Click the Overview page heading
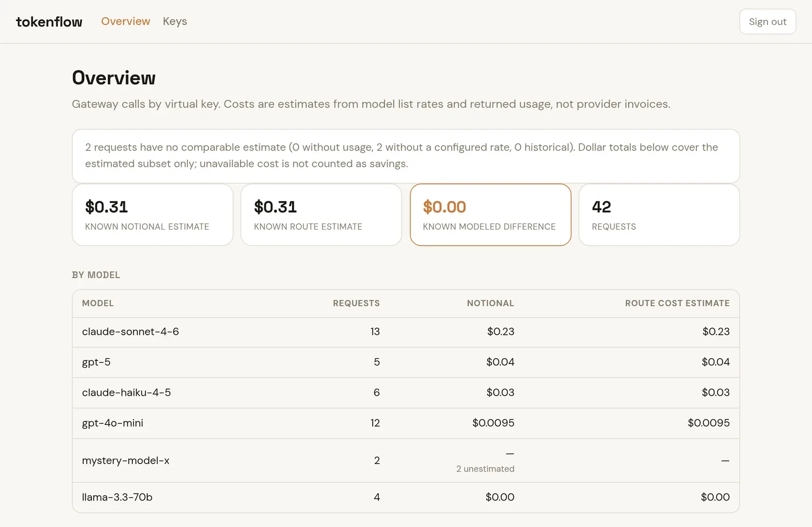Screen dimensions: 812x527 pyautogui.click(x=113, y=78)
